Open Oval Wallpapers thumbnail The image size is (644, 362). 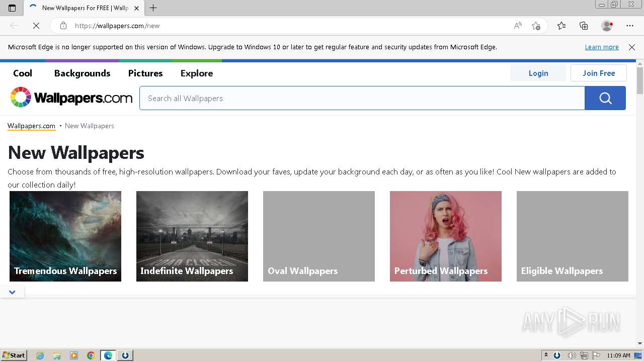319,236
